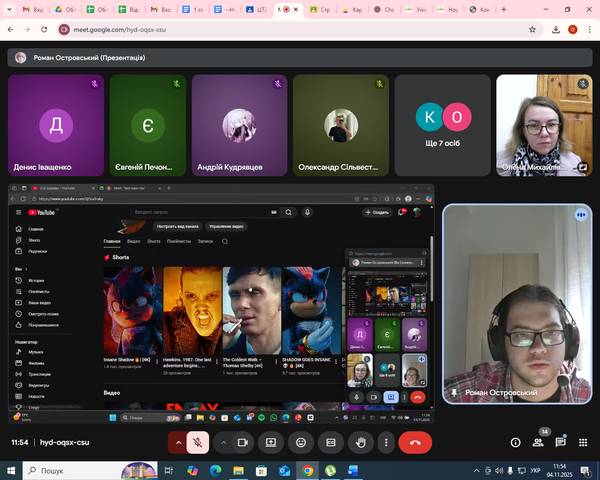Screen dimensions: 600x480
Task: Open meeting details info icon
Action: click(x=516, y=442)
